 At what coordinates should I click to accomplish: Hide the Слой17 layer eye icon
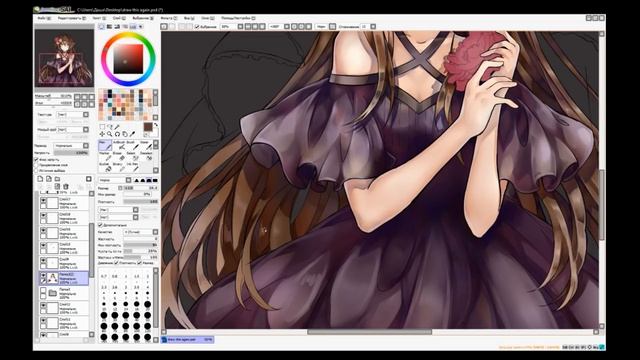coord(43,200)
